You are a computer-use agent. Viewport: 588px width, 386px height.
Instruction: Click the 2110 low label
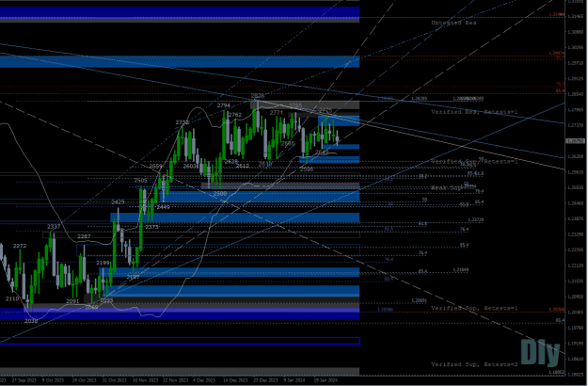coord(12,299)
